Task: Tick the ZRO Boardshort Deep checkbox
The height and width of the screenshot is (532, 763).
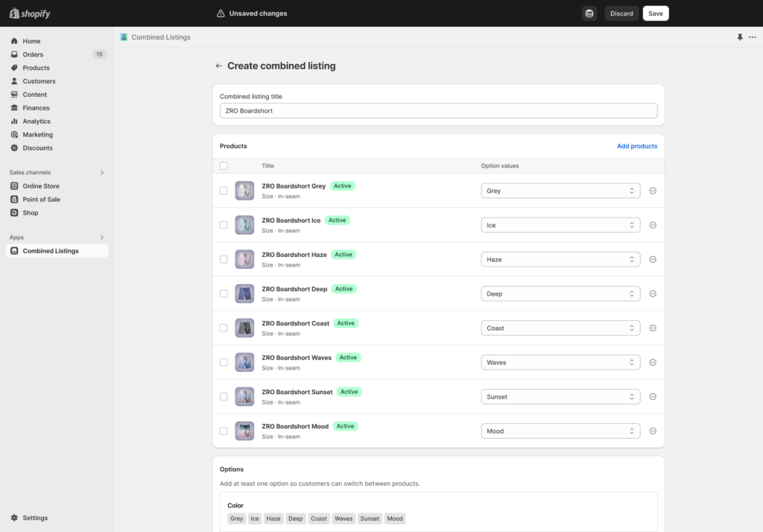Action: pos(224,294)
